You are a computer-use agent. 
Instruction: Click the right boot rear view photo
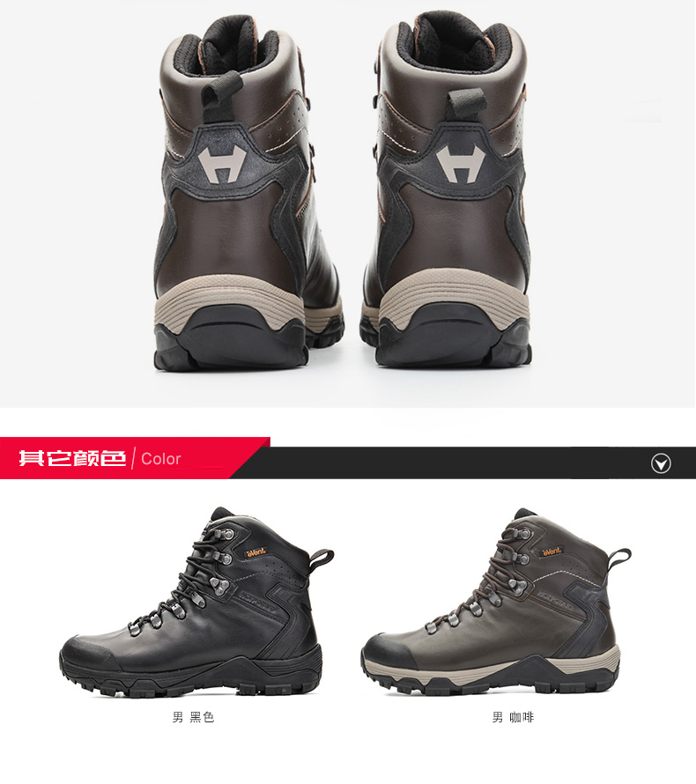tap(446, 189)
